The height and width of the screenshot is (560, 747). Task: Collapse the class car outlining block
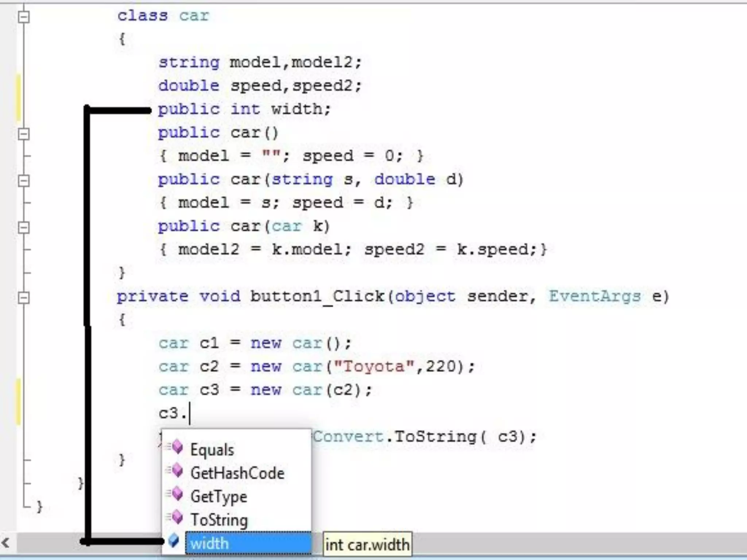click(24, 17)
